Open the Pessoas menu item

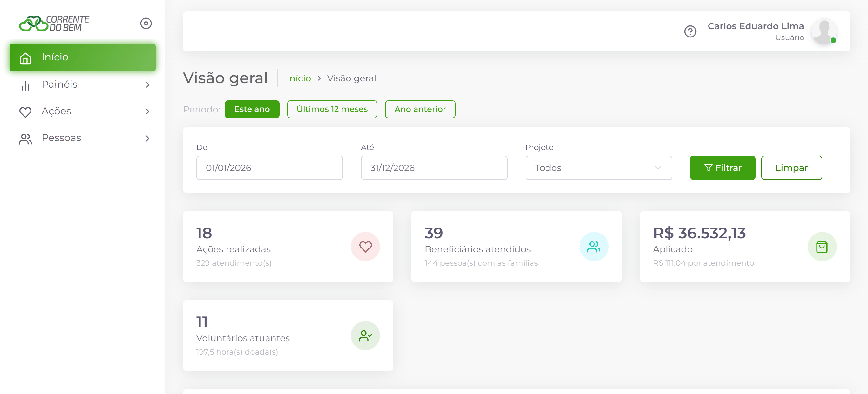click(83, 138)
